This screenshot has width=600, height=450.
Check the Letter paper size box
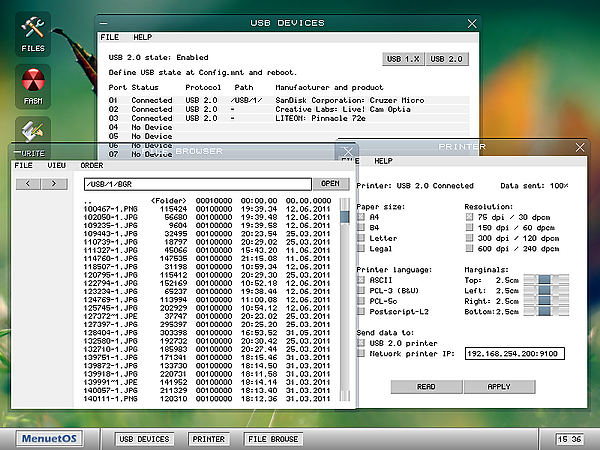click(361, 238)
